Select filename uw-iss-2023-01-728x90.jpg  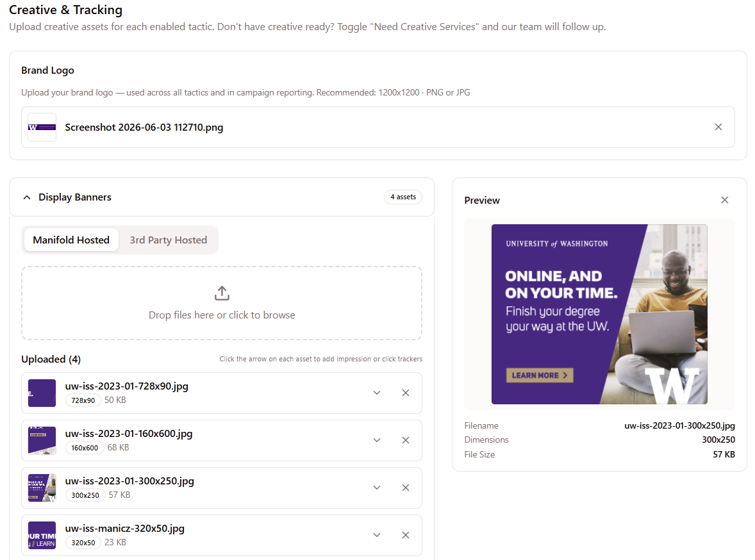point(127,386)
